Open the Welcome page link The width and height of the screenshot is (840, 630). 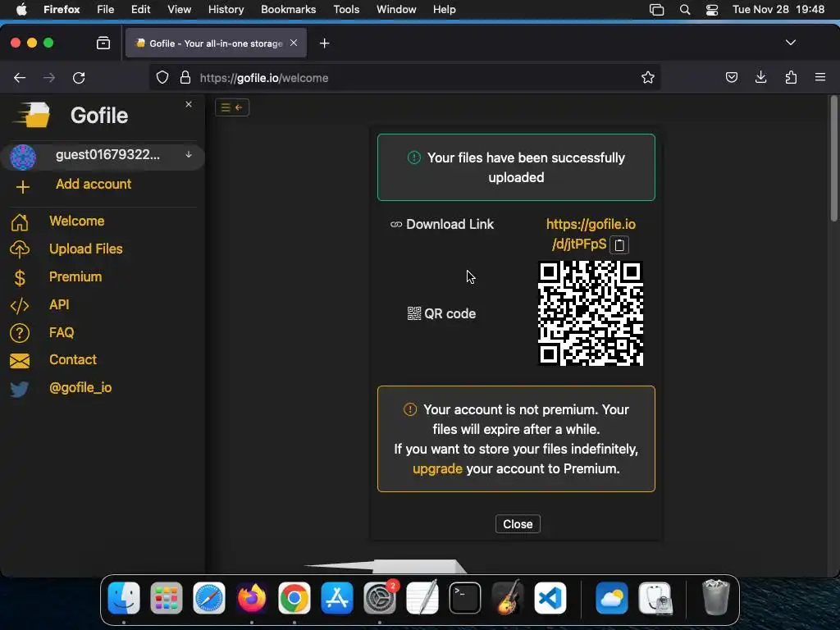tap(76, 221)
